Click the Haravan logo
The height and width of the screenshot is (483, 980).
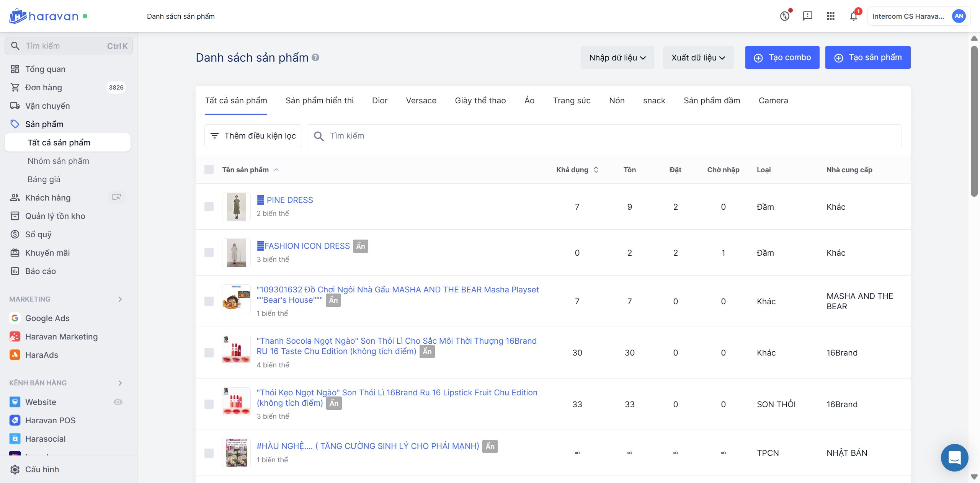tap(44, 16)
